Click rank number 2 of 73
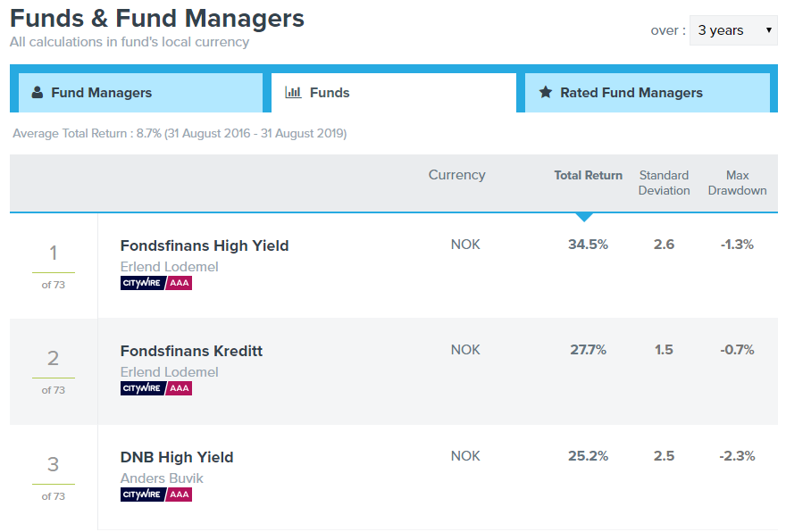786x532 pixels. click(53, 358)
